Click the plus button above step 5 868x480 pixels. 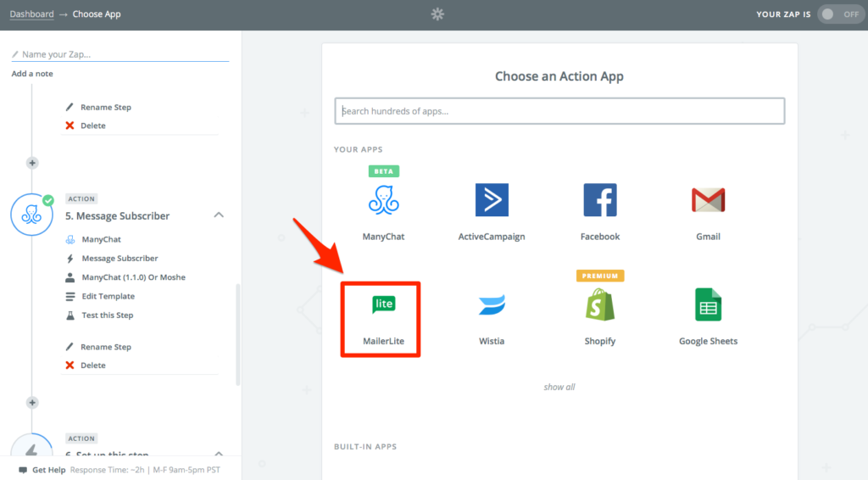point(32,163)
